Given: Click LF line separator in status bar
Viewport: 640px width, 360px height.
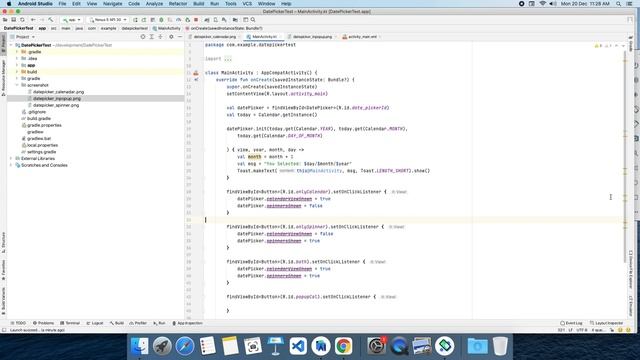Looking at the screenshot, I should point(571,330).
